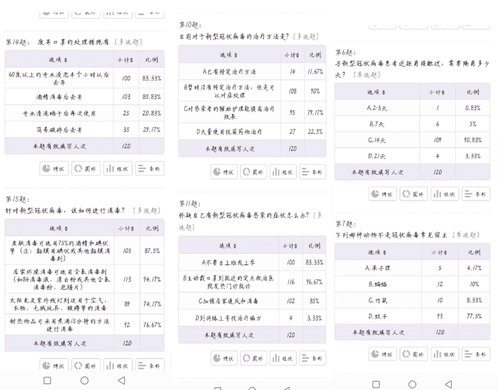
Task: Tap recent-apps square on left phone
Action: pyautogui.click(x=47, y=380)
